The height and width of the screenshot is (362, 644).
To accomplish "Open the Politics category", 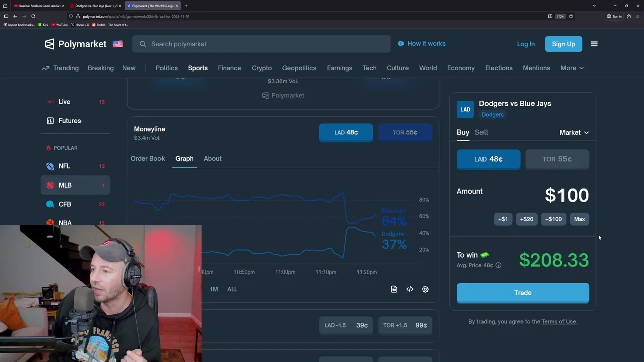I will (167, 68).
